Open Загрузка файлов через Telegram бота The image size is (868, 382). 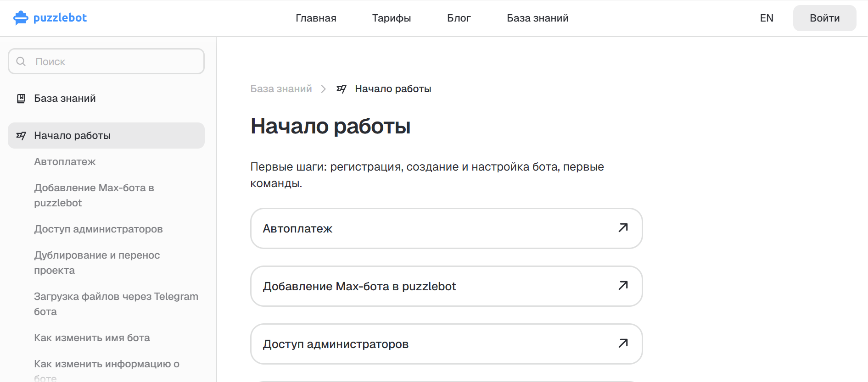pos(116,304)
